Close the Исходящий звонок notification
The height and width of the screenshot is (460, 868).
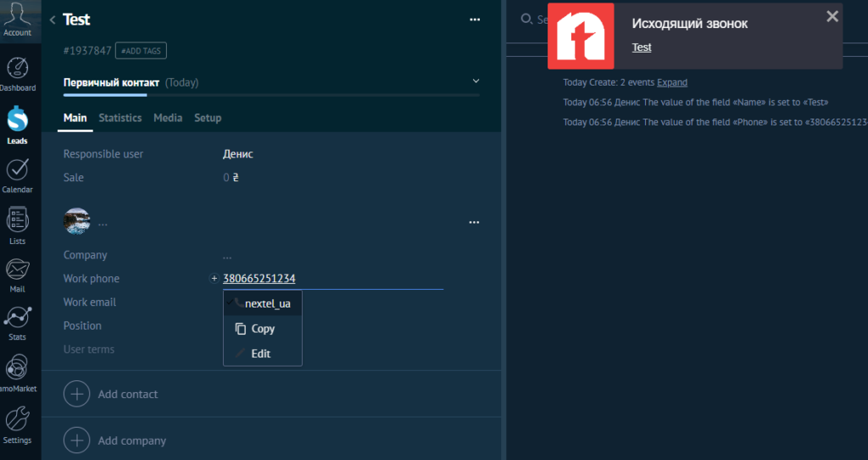pos(832,16)
